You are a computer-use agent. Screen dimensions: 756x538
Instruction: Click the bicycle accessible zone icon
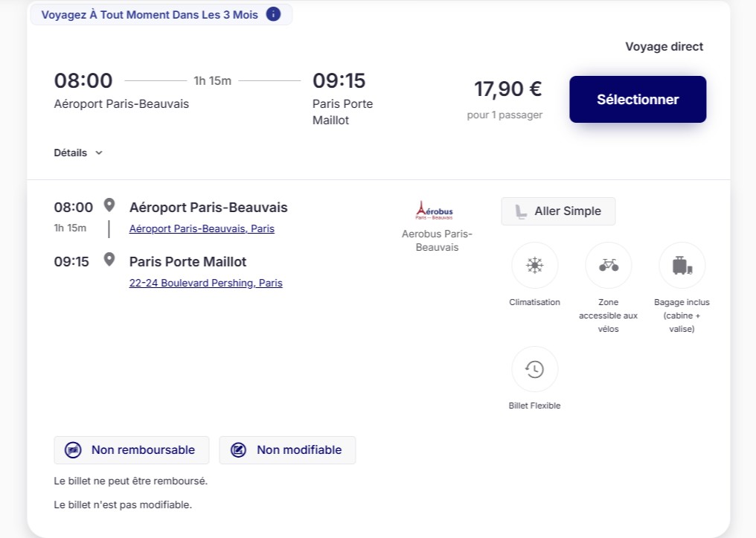608,265
